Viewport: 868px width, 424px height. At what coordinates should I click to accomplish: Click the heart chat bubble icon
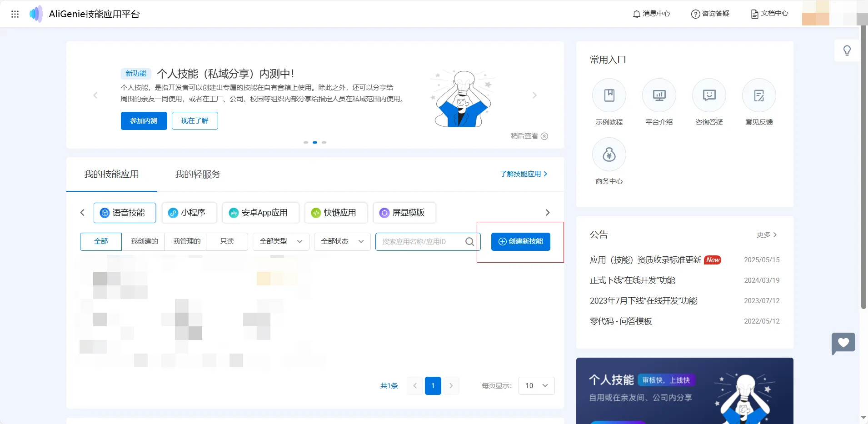click(x=843, y=343)
